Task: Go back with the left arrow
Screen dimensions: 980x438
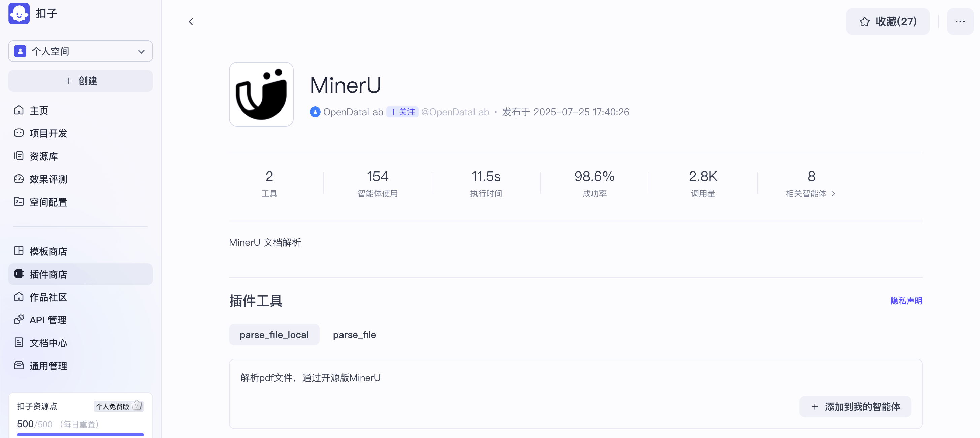Action: coord(191,22)
